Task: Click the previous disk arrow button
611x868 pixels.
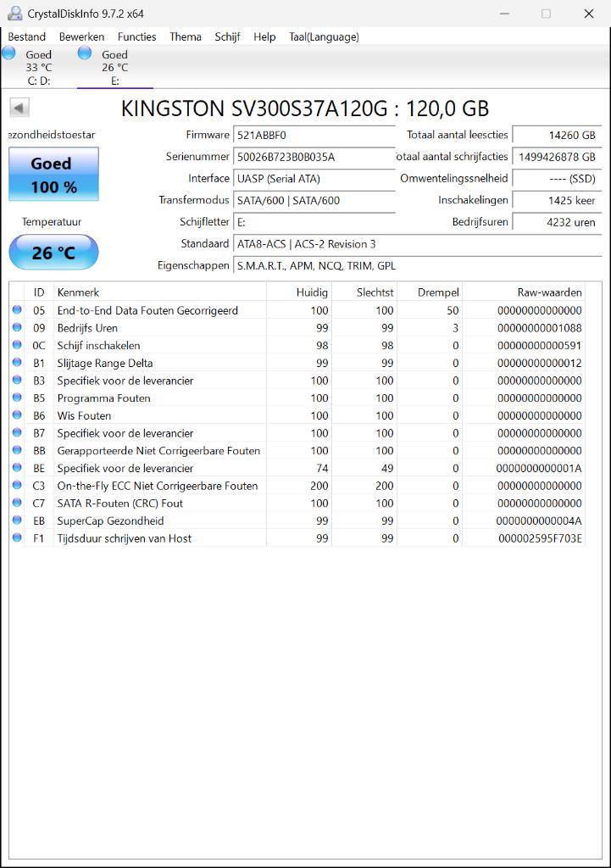Action: (19, 108)
